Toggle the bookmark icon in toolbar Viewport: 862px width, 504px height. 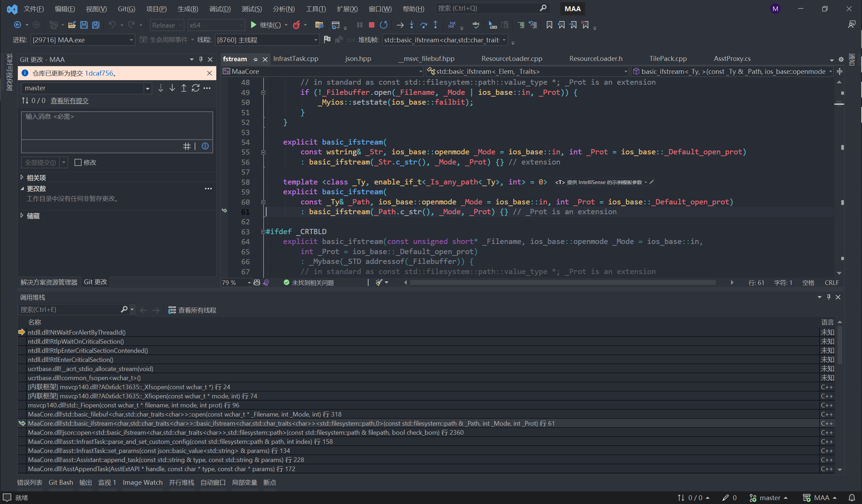pos(549,25)
